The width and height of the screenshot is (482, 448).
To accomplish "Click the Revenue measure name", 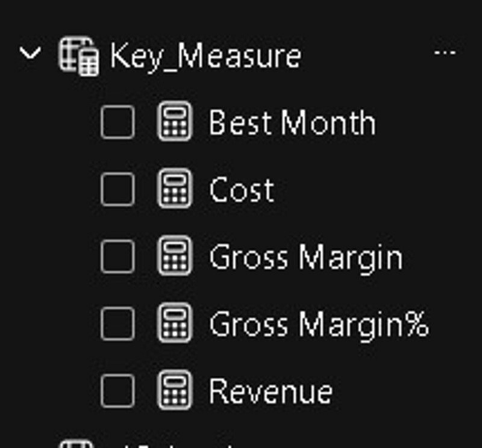I will [x=271, y=392].
